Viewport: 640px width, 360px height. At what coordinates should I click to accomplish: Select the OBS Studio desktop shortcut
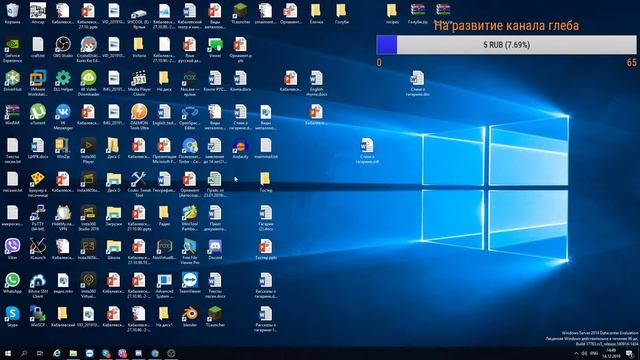point(63,47)
